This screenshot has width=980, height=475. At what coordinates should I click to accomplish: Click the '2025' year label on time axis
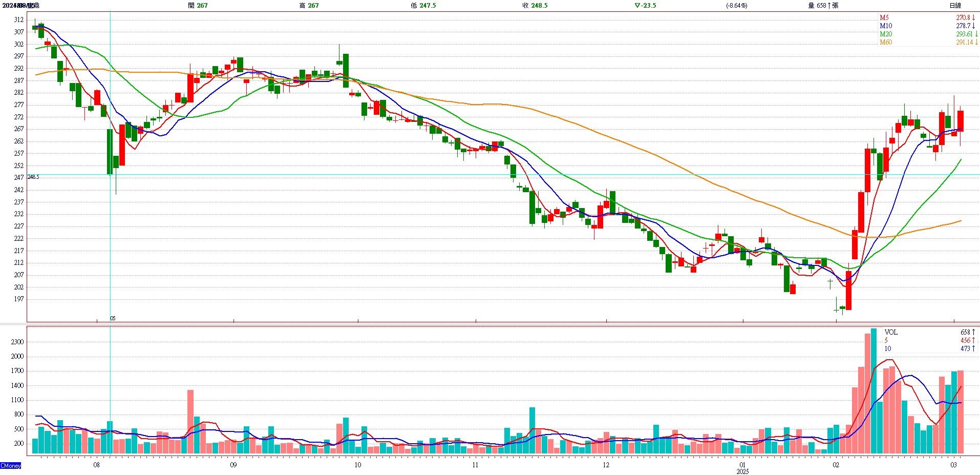[x=742, y=471]
